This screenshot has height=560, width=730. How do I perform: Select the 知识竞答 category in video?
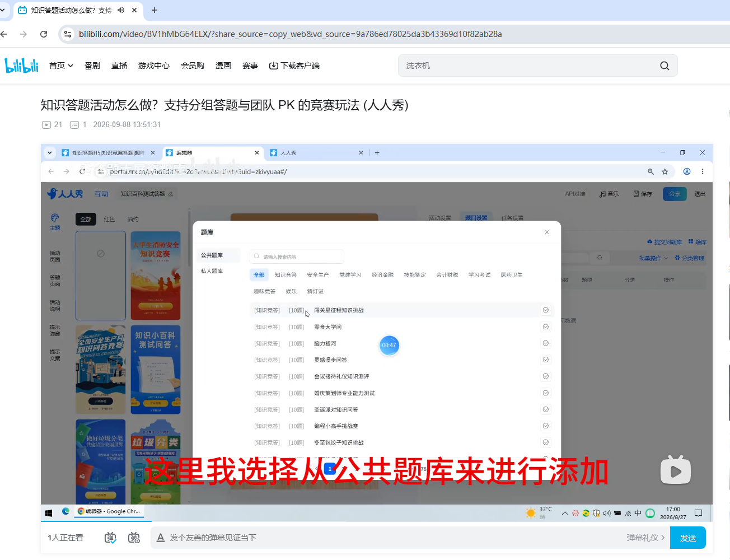(x=286, y=275)
